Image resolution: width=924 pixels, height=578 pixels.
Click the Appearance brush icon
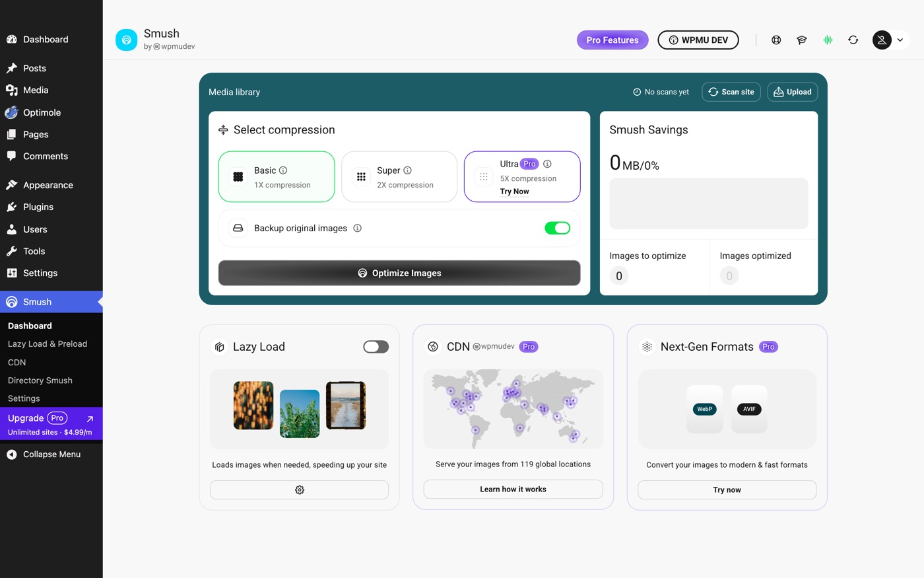coord(12,185)
